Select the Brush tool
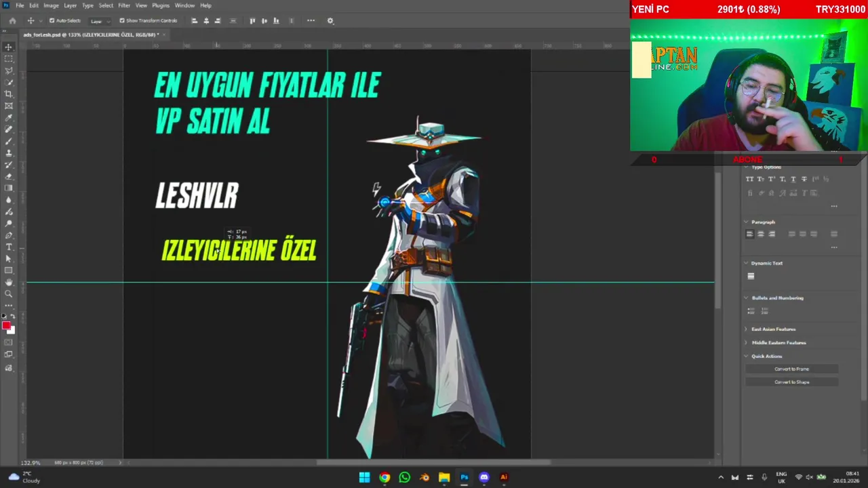This screenshot has height=488, width=868. 9,141
